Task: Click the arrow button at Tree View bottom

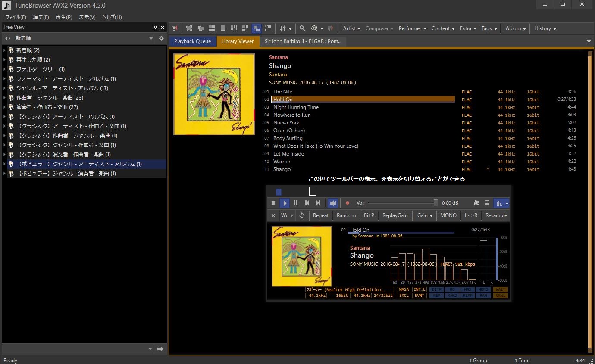Action: (160, 349)
